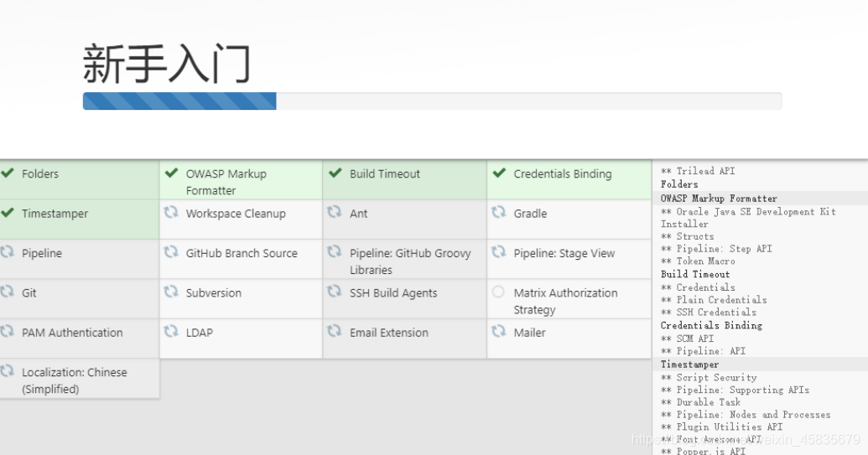The height and width of the screenshot is (455, 868).
Task: Select the PAM Authentication label
Action: click(72, 333)
